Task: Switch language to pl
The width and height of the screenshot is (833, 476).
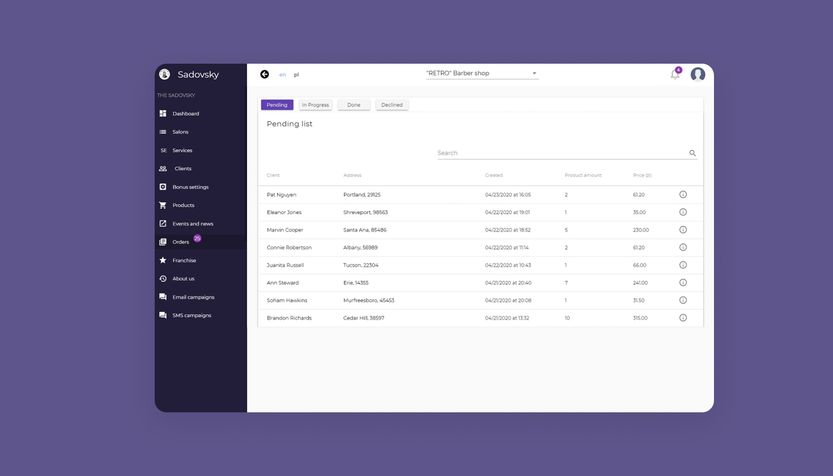Action: pyautogui.click(x=296, y=75)
